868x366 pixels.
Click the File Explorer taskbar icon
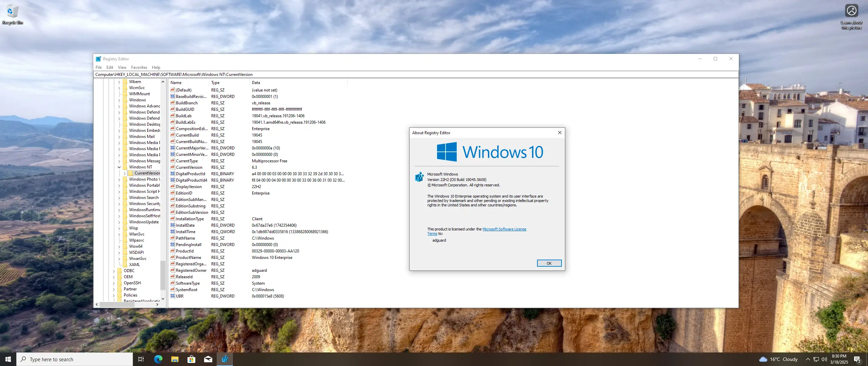pyautogui.click(x=175, y=359)
